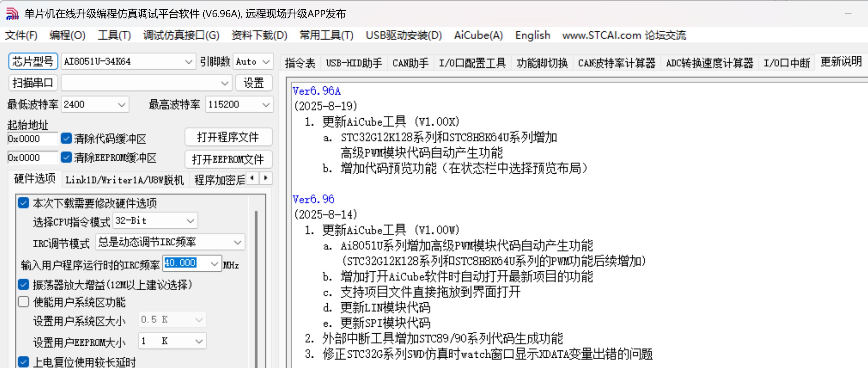Open USB驱动安装(D) menu
Viewport: 868px width, 368px height.
404,35
